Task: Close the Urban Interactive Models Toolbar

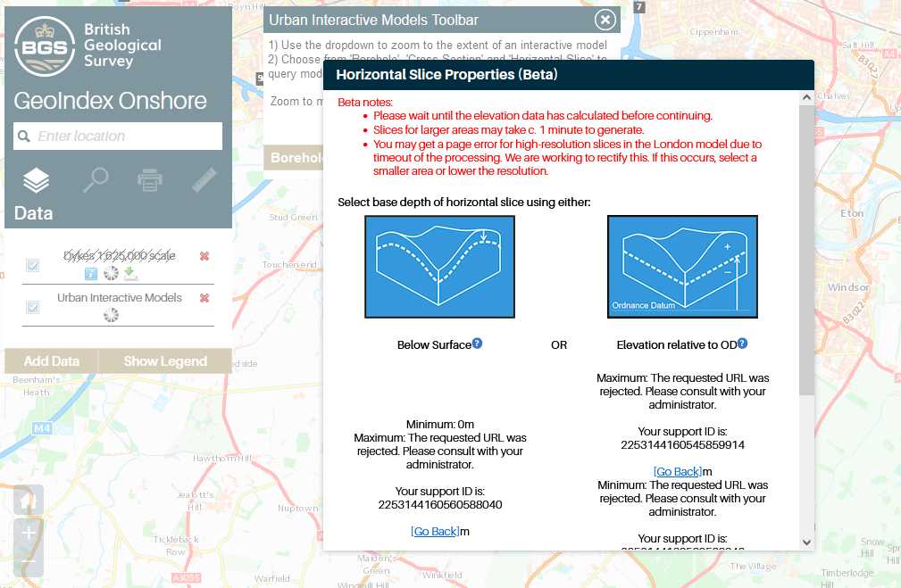Action: click(605, 20)
